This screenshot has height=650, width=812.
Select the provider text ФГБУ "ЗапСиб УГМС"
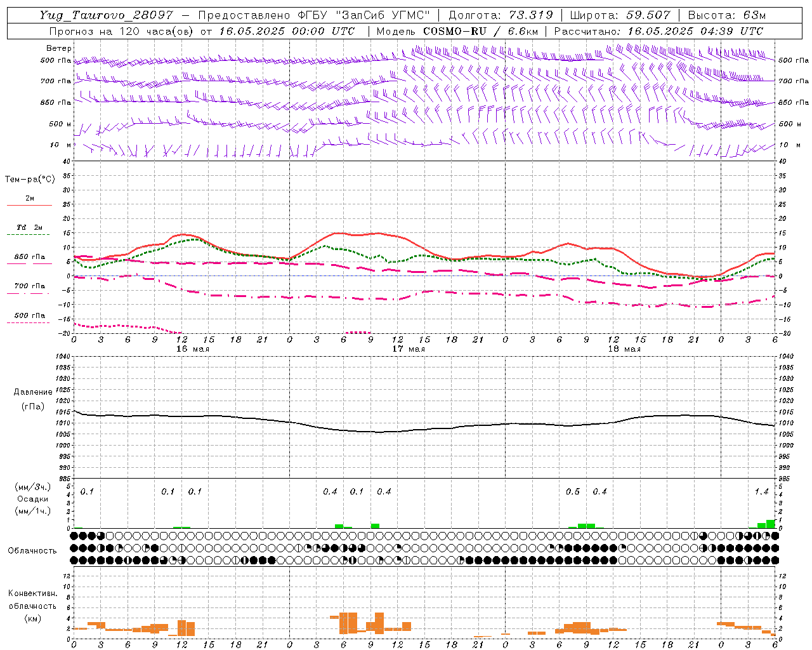pos(363,15)
